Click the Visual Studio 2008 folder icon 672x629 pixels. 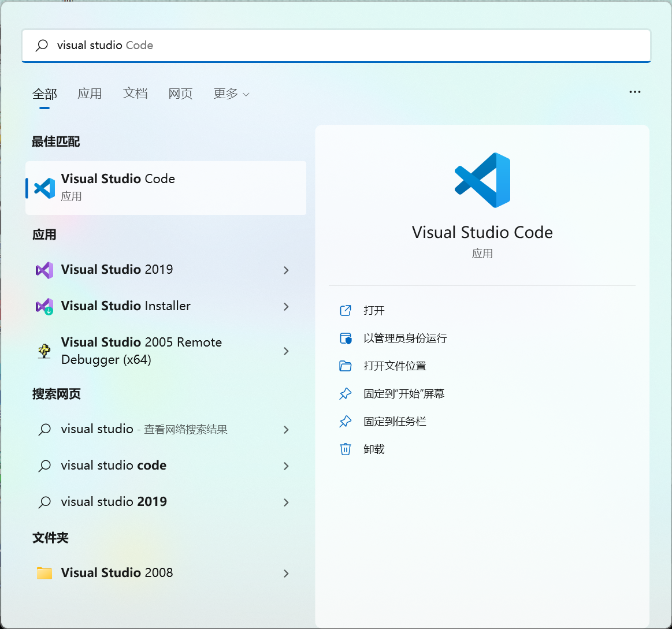44,573
